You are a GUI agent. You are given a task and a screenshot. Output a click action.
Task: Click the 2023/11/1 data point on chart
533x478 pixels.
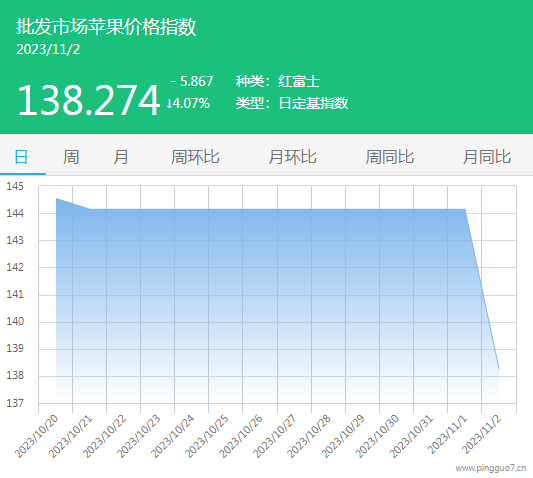coord(465,209)
